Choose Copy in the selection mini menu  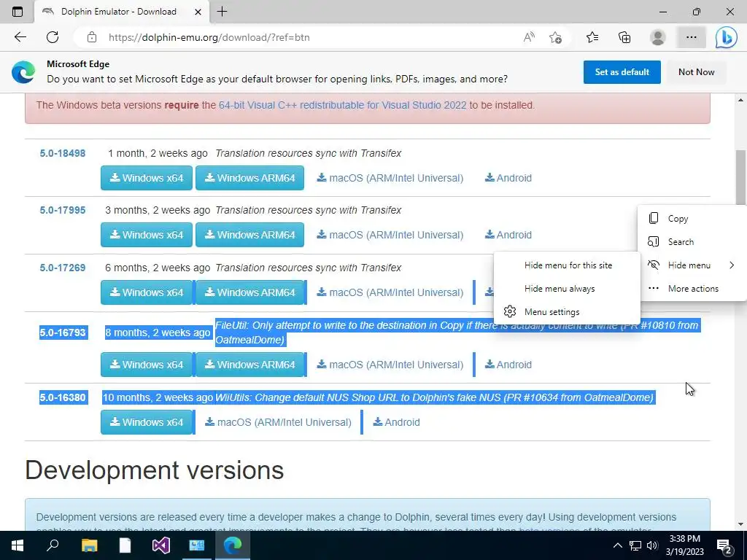[692, 219]
